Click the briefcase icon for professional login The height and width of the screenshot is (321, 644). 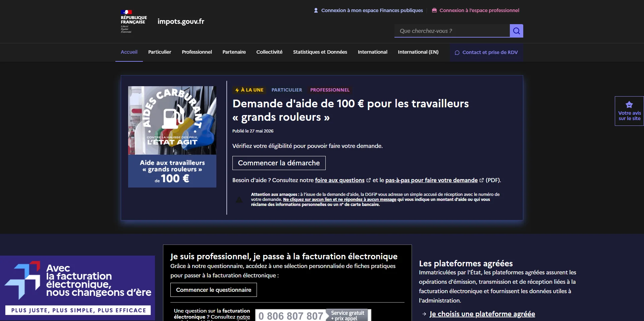(434, 10)
